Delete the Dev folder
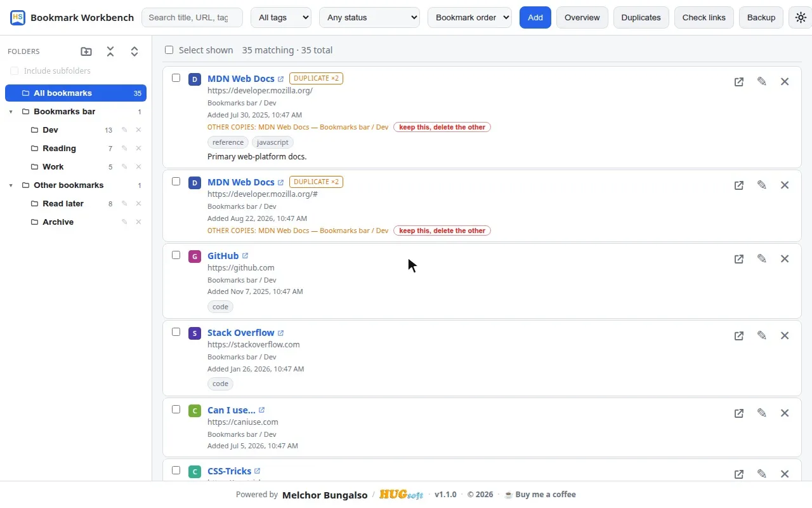This screenshot has height=508, width=812. click(x=138, y=130)
